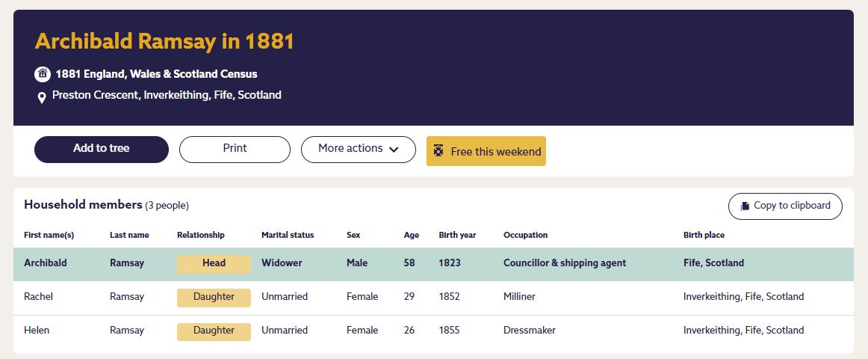868x359 pixels.
Task: Click Rachel's Daughter relationship tag
Action: pos(214,297)
